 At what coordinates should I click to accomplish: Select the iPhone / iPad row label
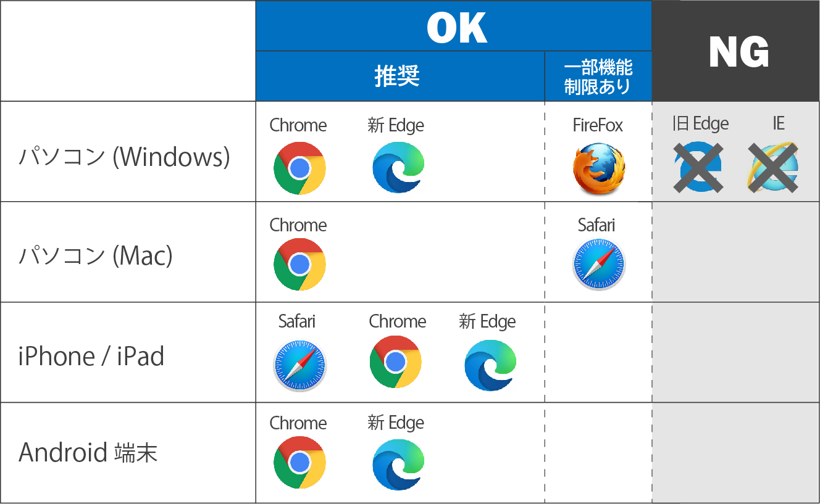[91, 357]
